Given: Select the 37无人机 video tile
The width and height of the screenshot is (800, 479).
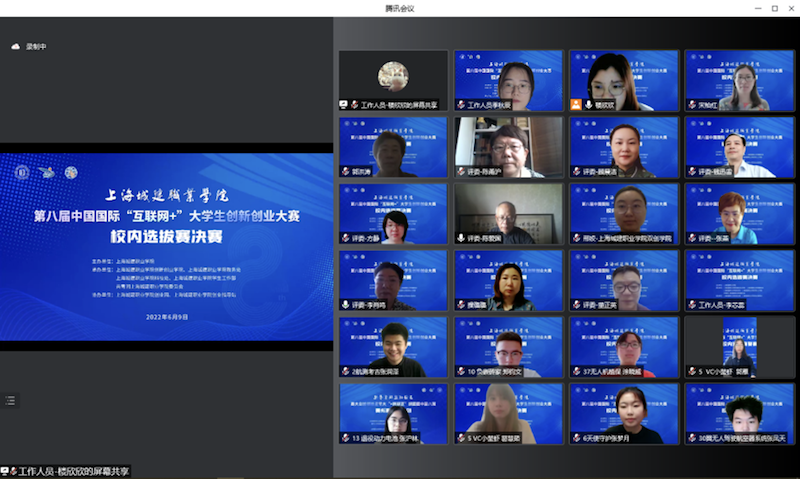Looking at the screenshot, I should pos(624,347).
